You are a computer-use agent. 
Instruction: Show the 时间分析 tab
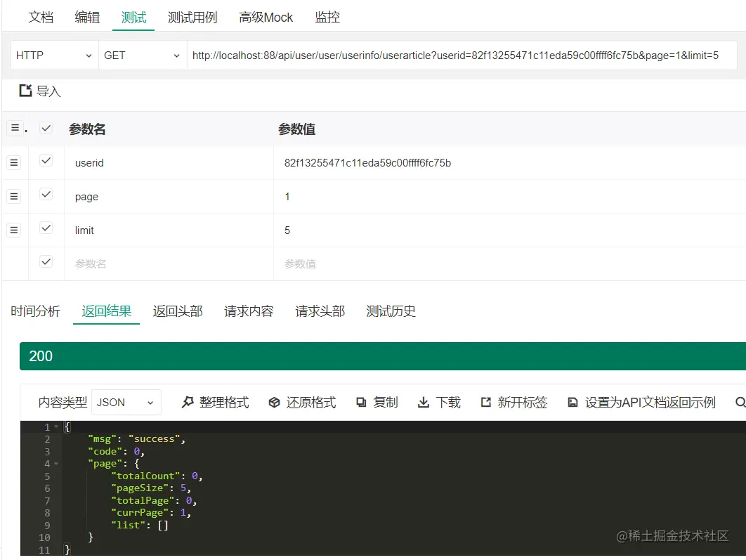coord(35,311)
